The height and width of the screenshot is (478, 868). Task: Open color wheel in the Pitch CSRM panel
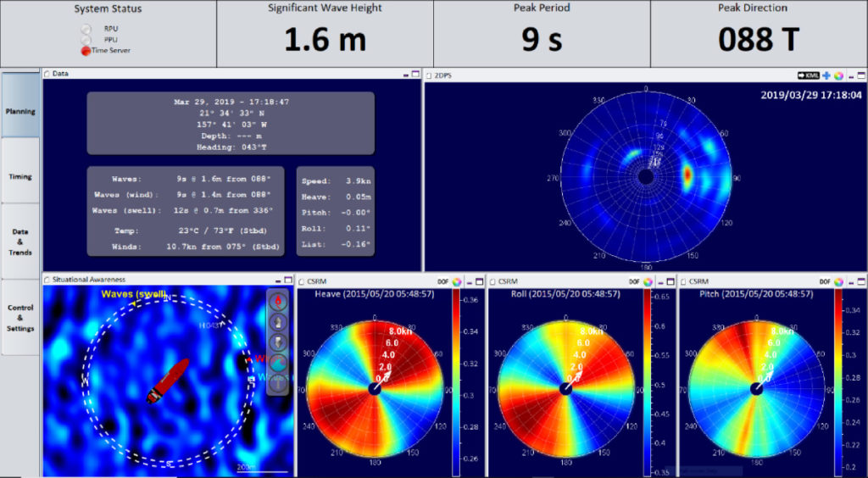pyautogui.click(x=837, y=281)
